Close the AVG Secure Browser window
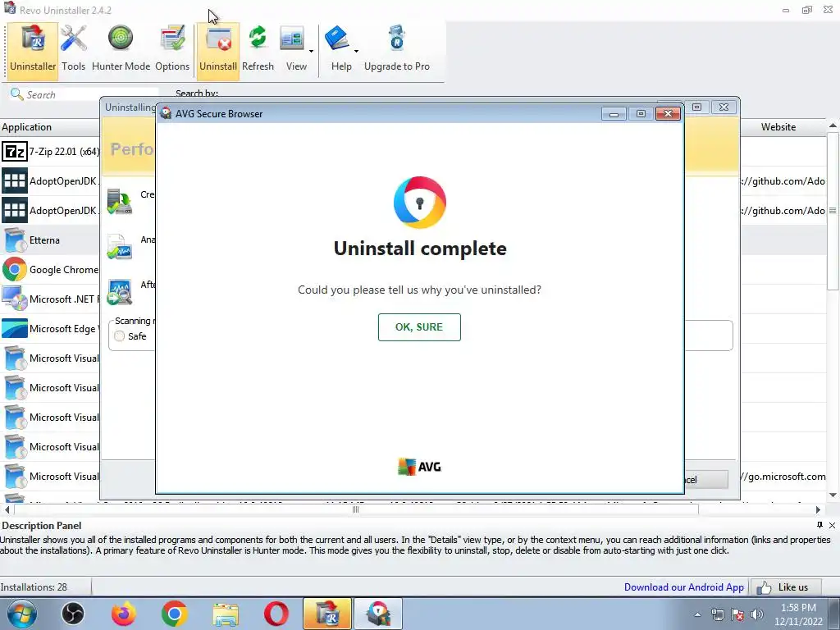Screen dimensions: 840x630 coord(668,113)
